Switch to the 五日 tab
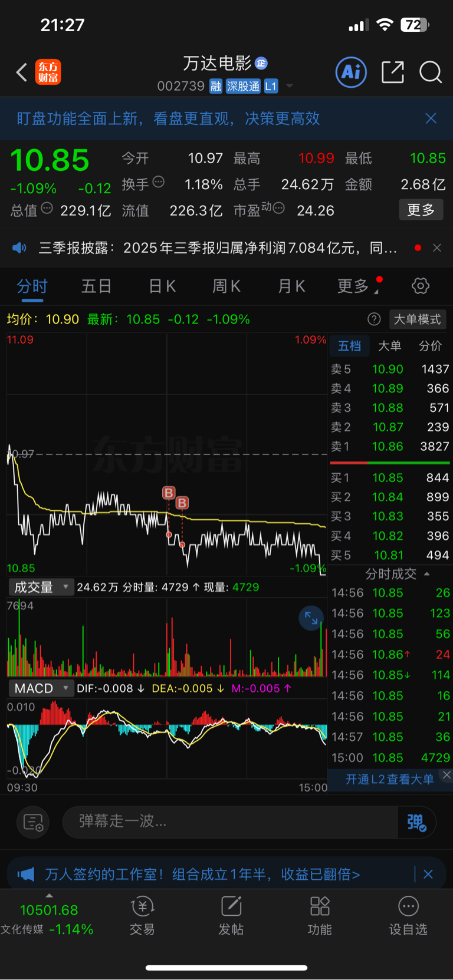 pyautogui.click(x=97, y=286)
